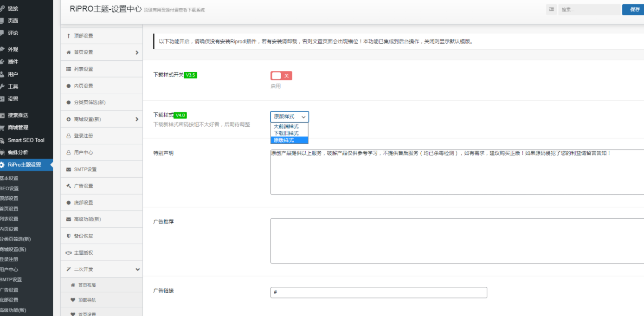Expand the 商城设置(新) submenu arrow

pos(137,119)
